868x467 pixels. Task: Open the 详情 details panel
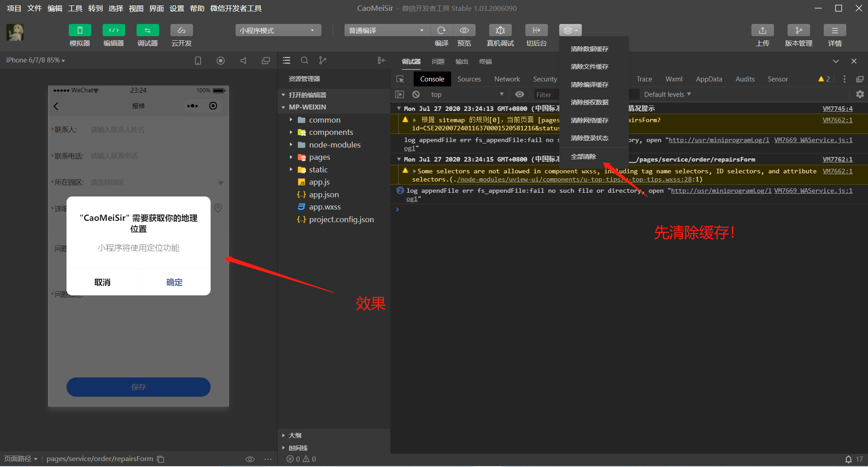pos(835,30)
